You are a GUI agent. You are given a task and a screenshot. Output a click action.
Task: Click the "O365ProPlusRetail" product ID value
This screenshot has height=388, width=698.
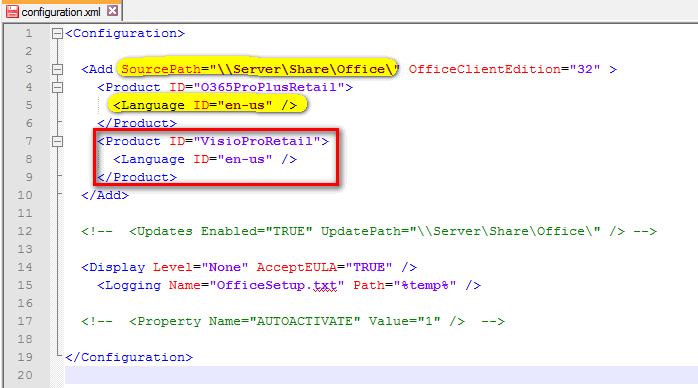(x=269, y=87)
